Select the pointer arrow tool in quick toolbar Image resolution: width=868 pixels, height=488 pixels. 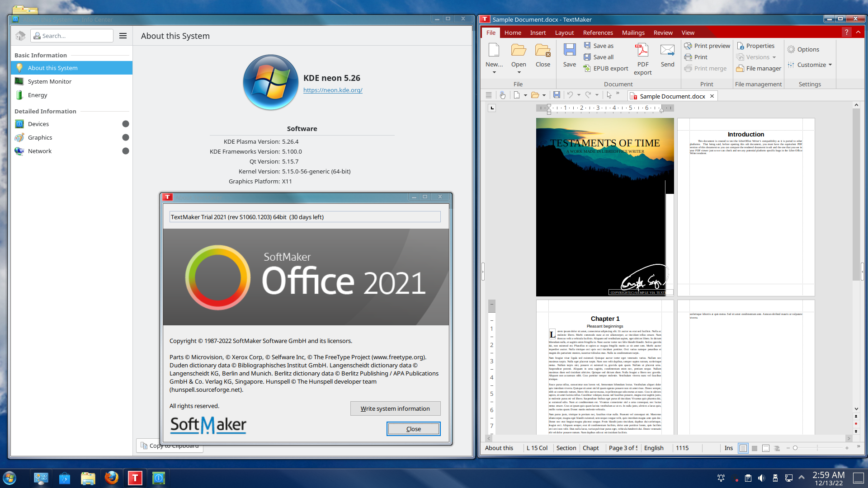click(x=609, y=95)
